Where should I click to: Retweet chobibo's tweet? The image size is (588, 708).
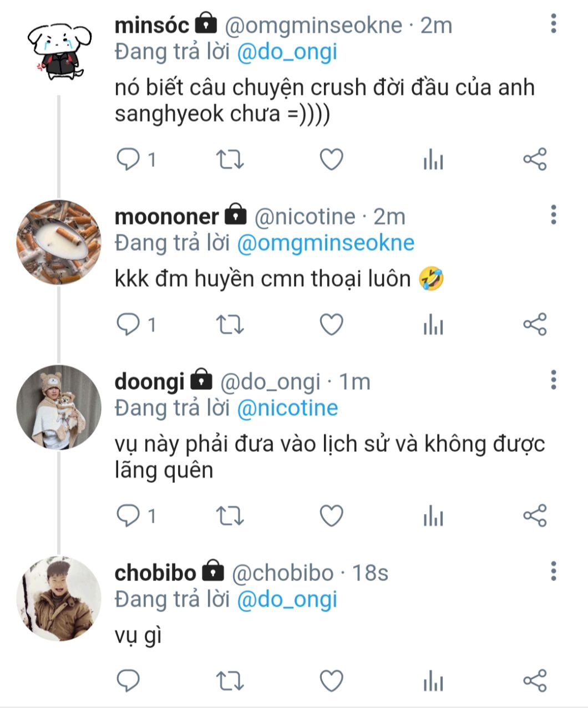coord(229,680)
